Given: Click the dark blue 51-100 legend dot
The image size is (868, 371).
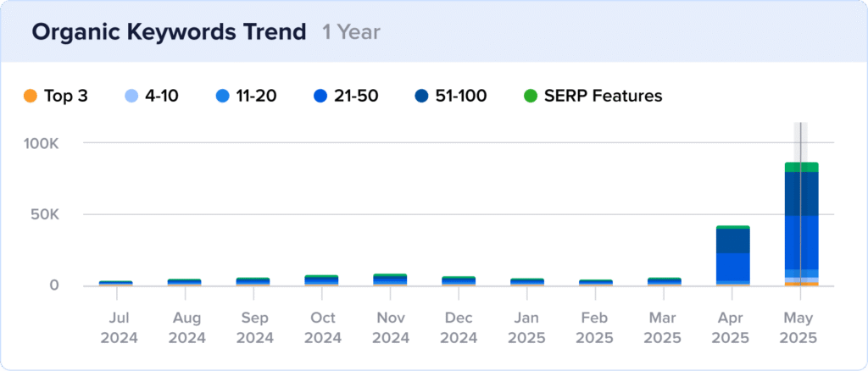Looking at the screenshot, I should [x=421, y=97].
